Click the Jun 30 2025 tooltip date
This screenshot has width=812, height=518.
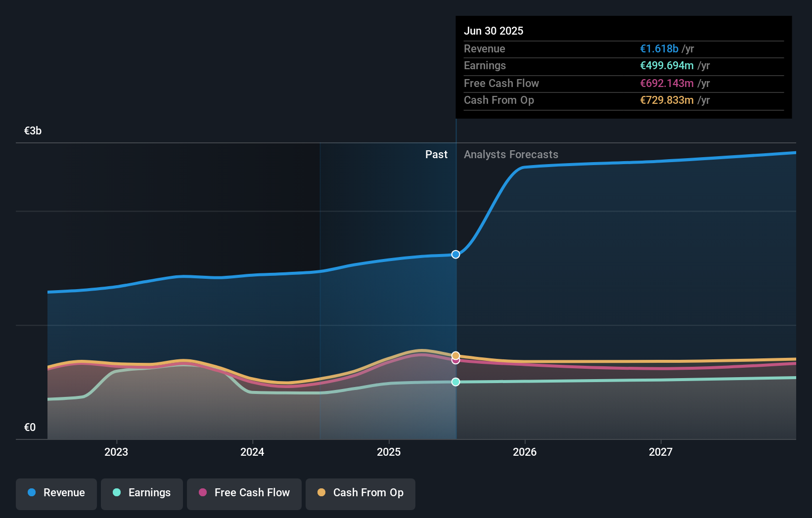pos(494,31)
